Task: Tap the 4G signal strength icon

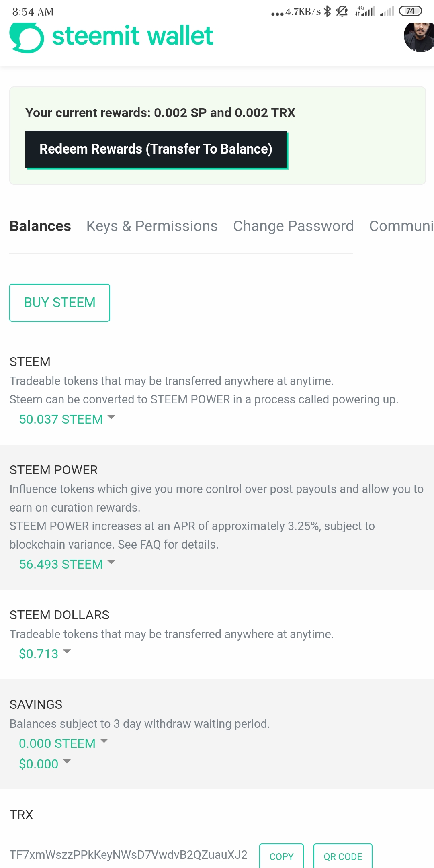Action: tap(365, 11)
